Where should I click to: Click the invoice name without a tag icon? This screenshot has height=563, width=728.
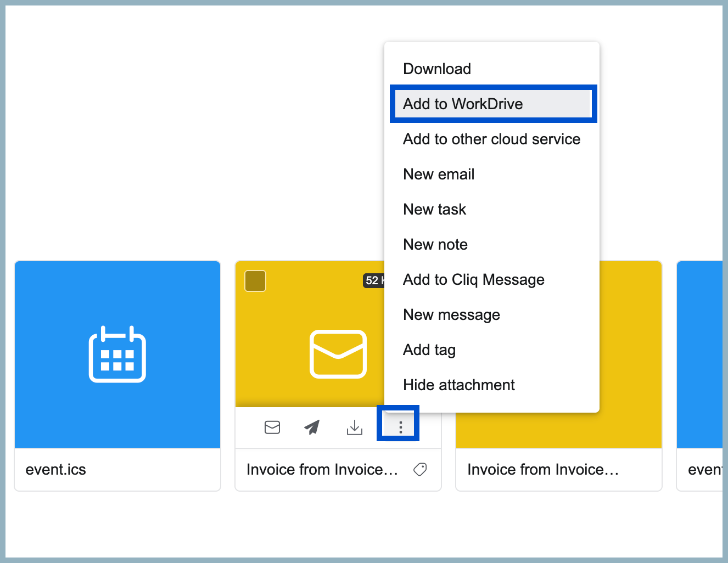(x=543, y=470)
